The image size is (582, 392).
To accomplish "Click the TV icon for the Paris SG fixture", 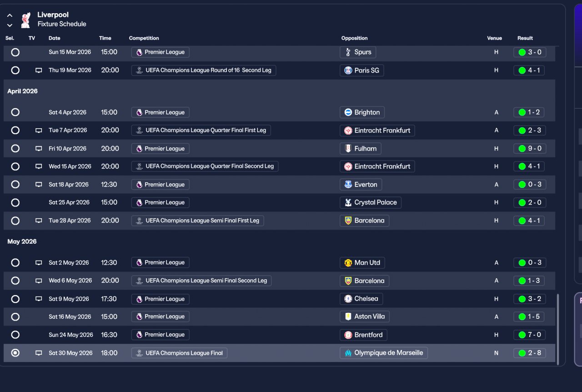I will tap(39, 70).
